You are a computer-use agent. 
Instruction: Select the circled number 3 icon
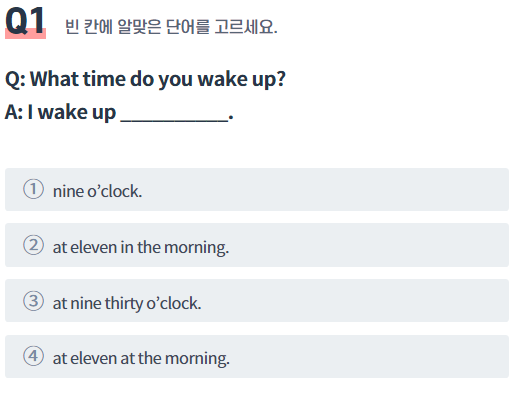tap(33, 301)
